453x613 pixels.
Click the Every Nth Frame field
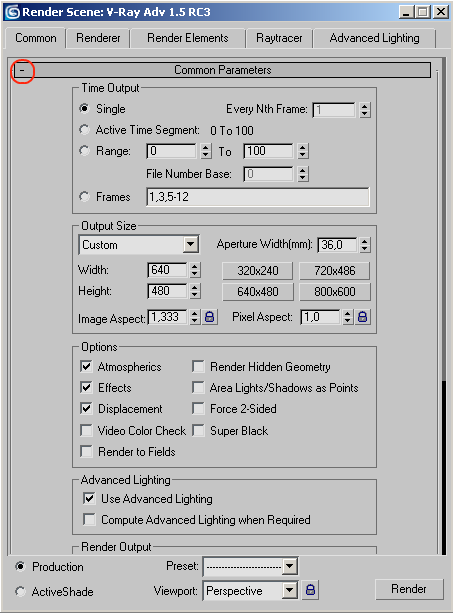[334, 110]
